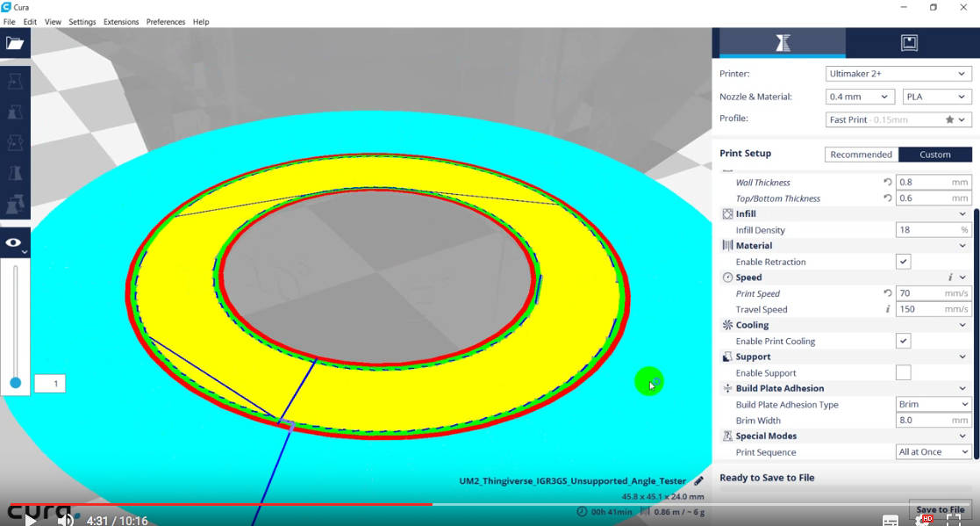Open file with the folder icon
Screen dimensions: 980x526
[14, 43]
